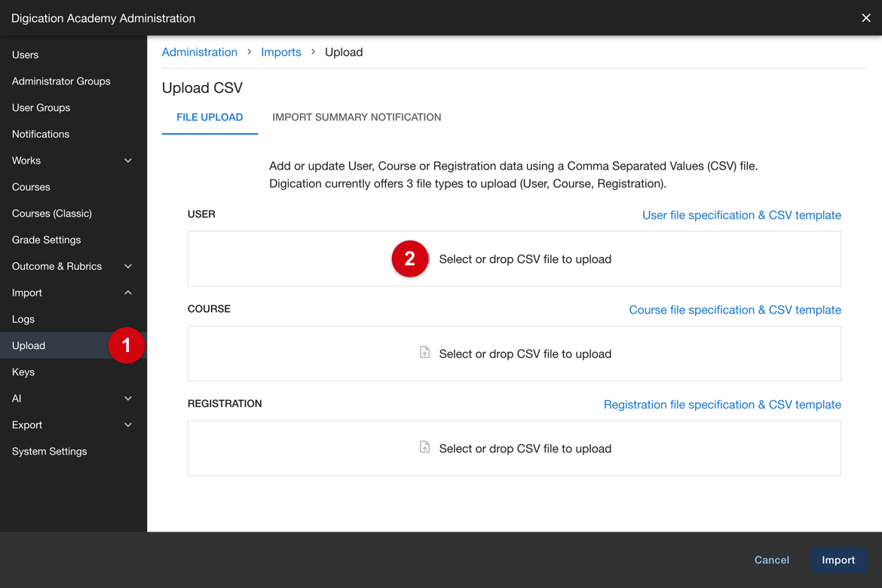Screen dimensions: 882x588
Task: Click the Course CSV upload drop zone
Action: [514, 354]
